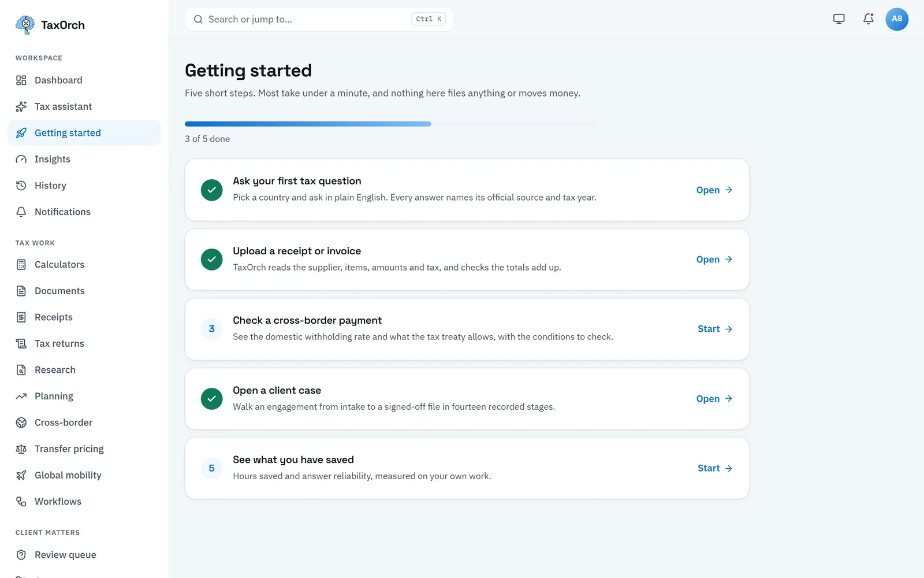The height and width of the screenshot is (578, 924).
Task: Click the 'Check a cross-border payment' title
Action: [307, 320]
